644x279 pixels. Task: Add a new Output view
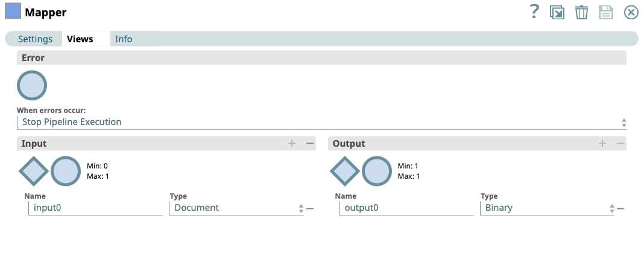pyautogui.click(x=602, y=143)
